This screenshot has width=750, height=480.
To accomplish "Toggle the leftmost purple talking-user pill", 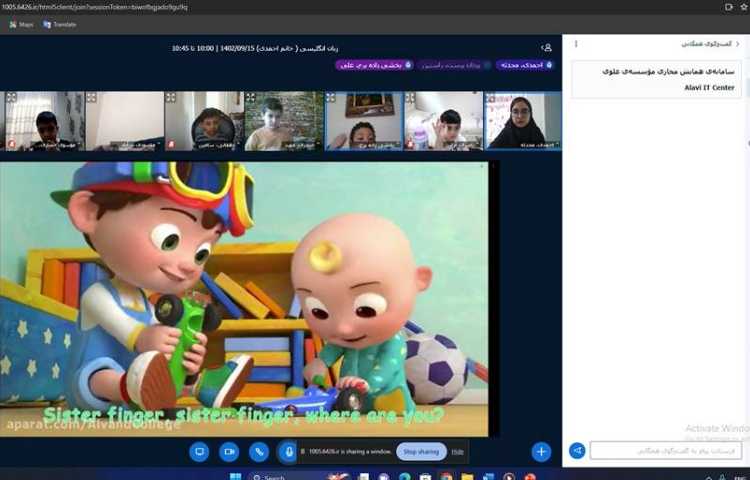I will [x=370, y=65].
